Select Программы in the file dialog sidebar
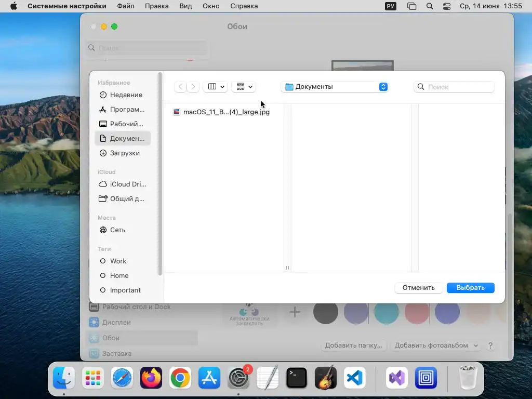Image resolution: width=532 pixels, height=399 pixels. click(x=123, y=110)
